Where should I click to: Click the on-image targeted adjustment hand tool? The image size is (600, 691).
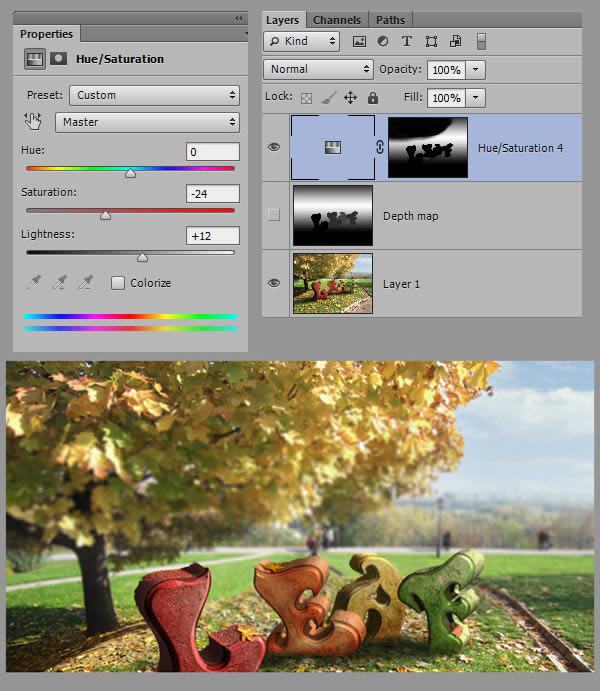point(33,122)
